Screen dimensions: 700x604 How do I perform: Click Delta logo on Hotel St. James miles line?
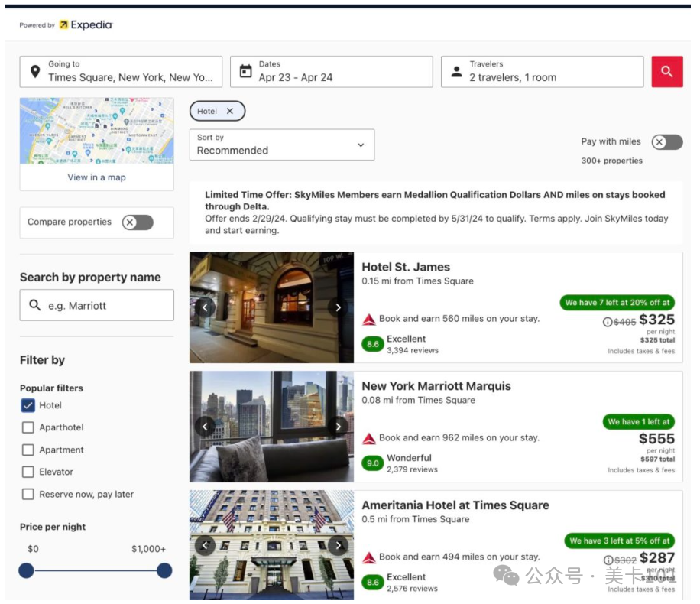pyautogui.click(x=369, y=319)
